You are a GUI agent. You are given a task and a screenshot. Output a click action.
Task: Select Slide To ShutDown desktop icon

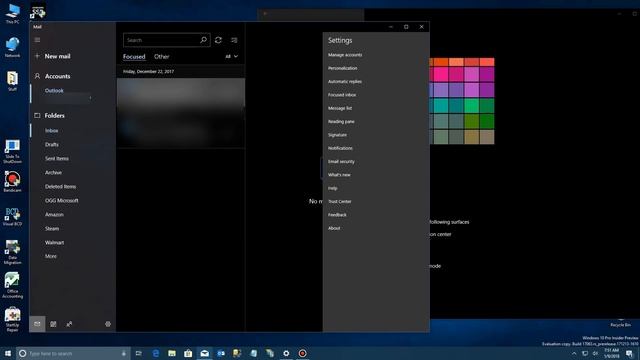click(12, 151)
